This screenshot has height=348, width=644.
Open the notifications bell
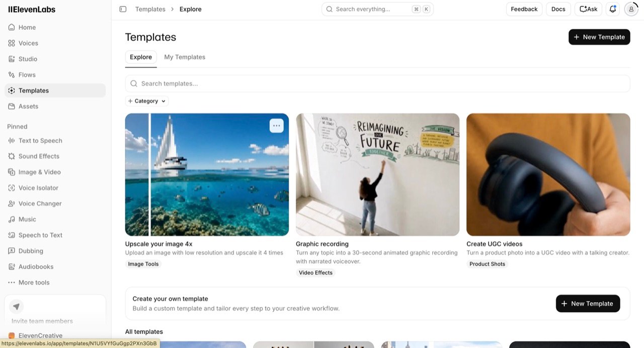(x=612, y=9)
